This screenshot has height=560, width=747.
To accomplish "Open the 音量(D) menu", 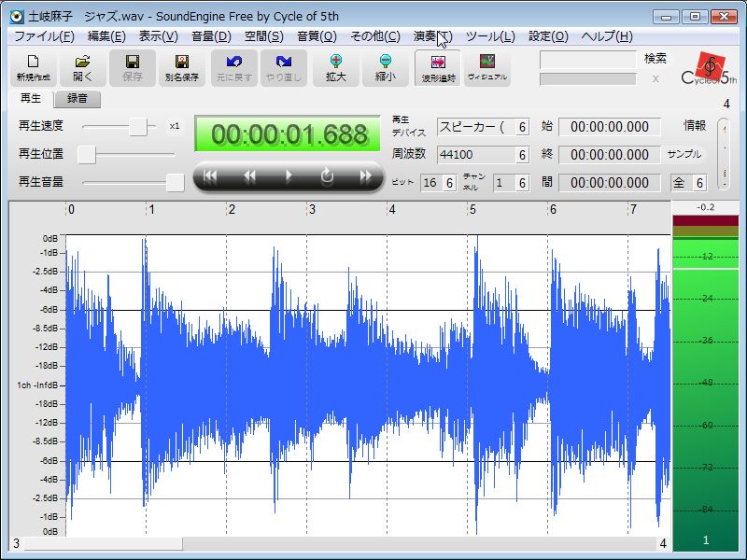I will [211, 36].
